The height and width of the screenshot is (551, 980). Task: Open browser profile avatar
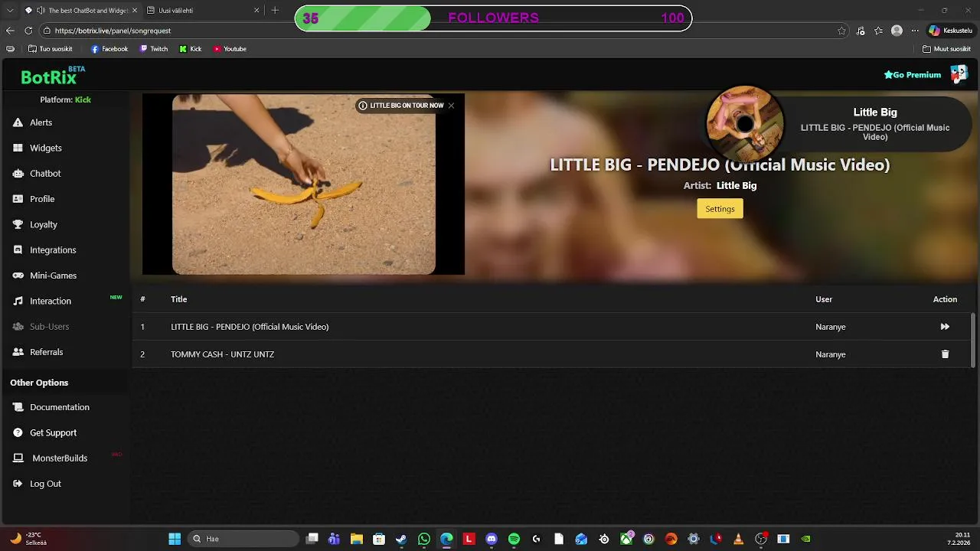pos(897,31)
